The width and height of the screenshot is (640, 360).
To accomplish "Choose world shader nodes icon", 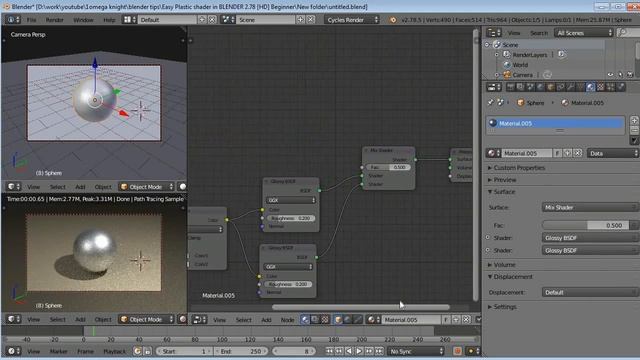I will [348, 320].
